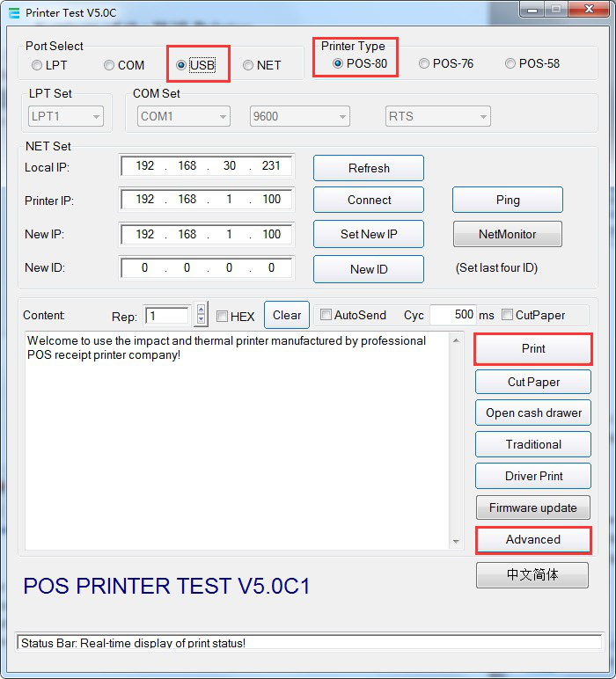The width and height of the screenshot is (616, 679).
Task: Click the Driver Print button
Action: [x=533, y=476]
